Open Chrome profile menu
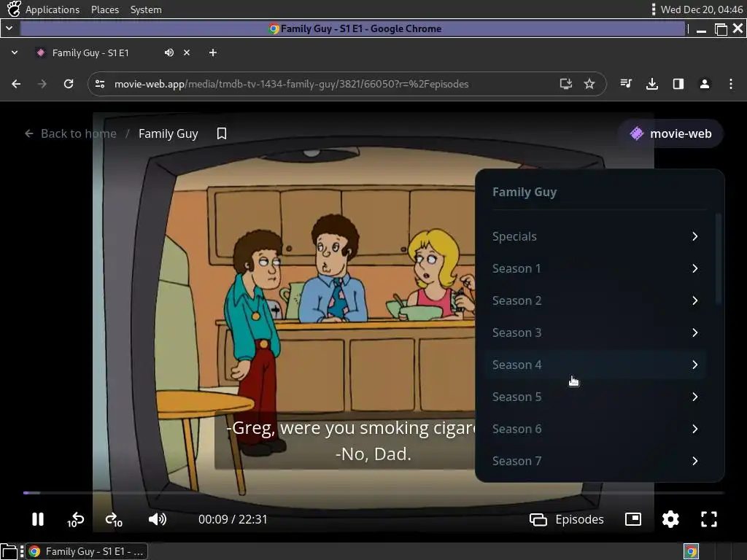Screen dimensions: 747x560 click(705, 84)
